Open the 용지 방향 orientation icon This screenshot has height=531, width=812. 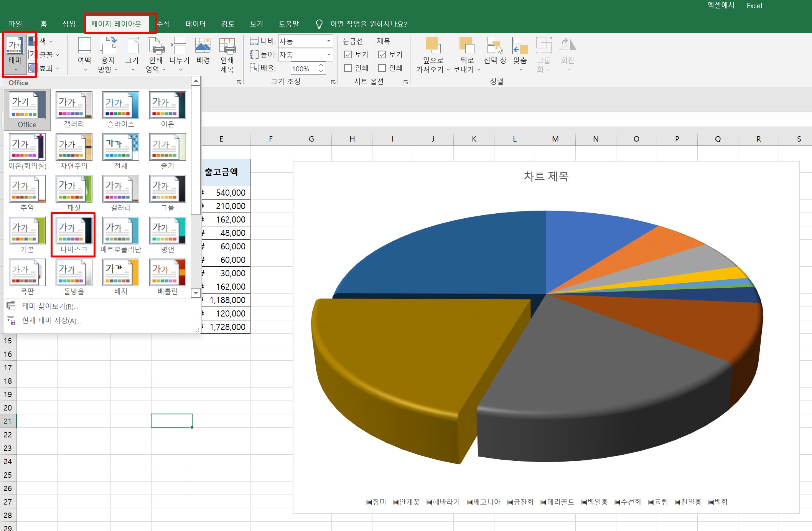click(x=108, y=46)
